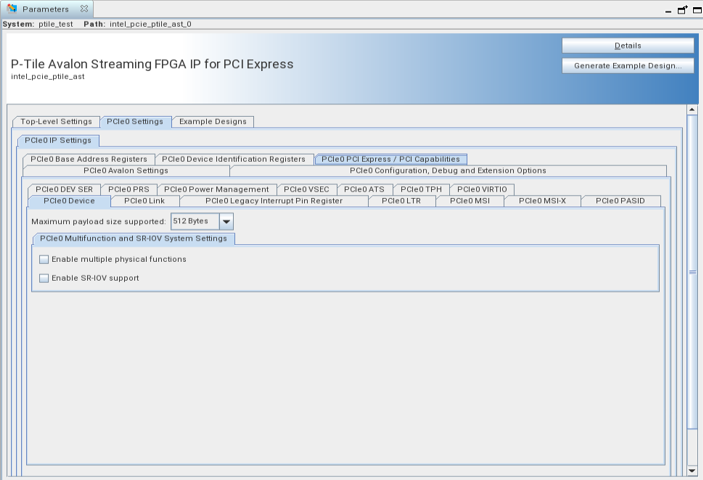Screen dimensions: 703x480
Task: Enable SR-IOV support checkbox
Action: pos(44,278)
